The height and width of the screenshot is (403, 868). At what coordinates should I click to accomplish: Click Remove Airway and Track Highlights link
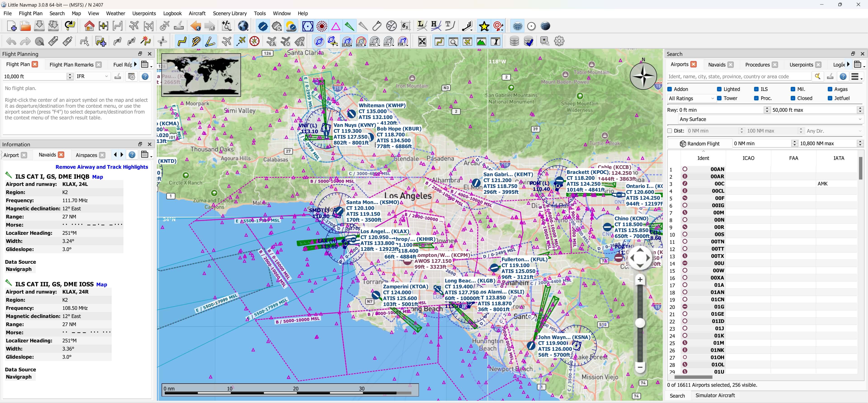(x=102, y=167)
